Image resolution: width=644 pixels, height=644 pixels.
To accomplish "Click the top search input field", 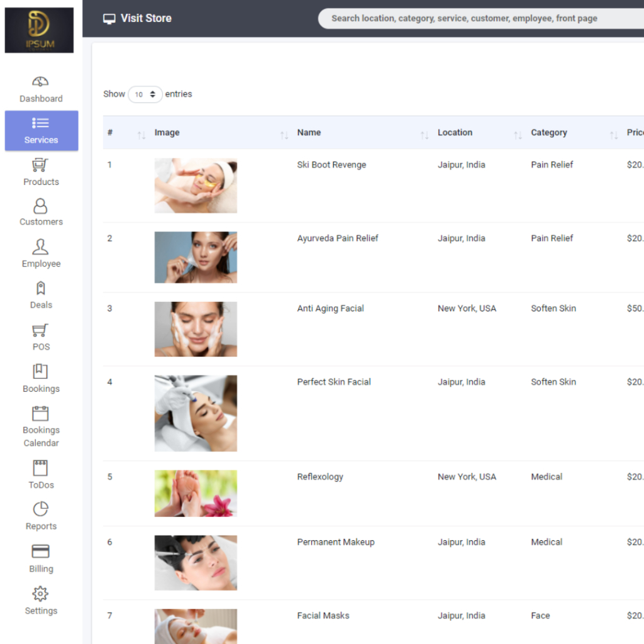I will pyautogui.click(x=478, y=18).
